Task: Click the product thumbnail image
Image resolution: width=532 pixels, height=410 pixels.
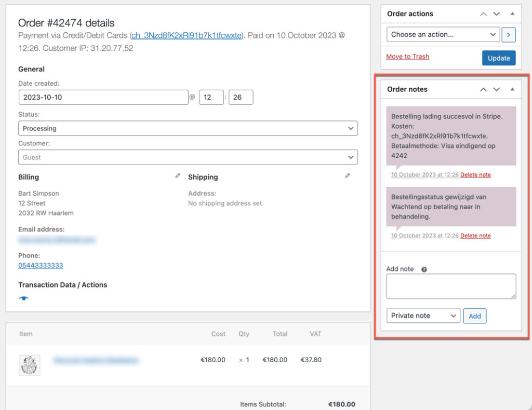Action: click(30, 365)
